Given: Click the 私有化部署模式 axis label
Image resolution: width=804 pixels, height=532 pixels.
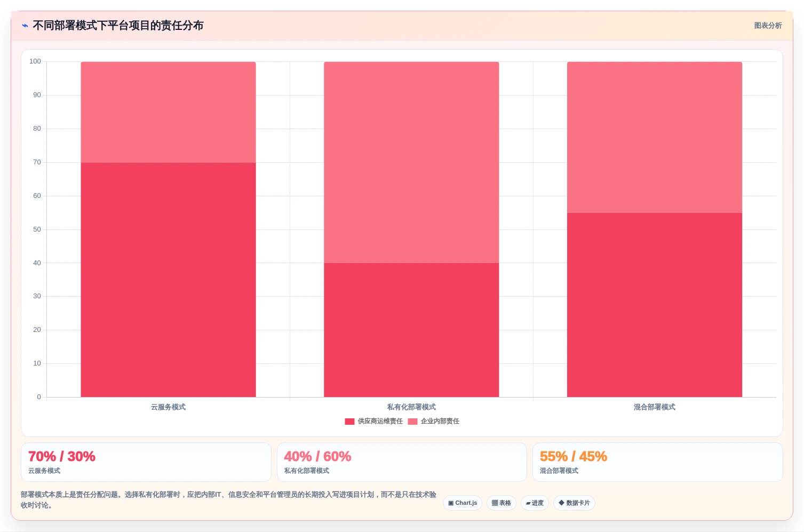Looking at the screenshot, I should click(411, 407).
